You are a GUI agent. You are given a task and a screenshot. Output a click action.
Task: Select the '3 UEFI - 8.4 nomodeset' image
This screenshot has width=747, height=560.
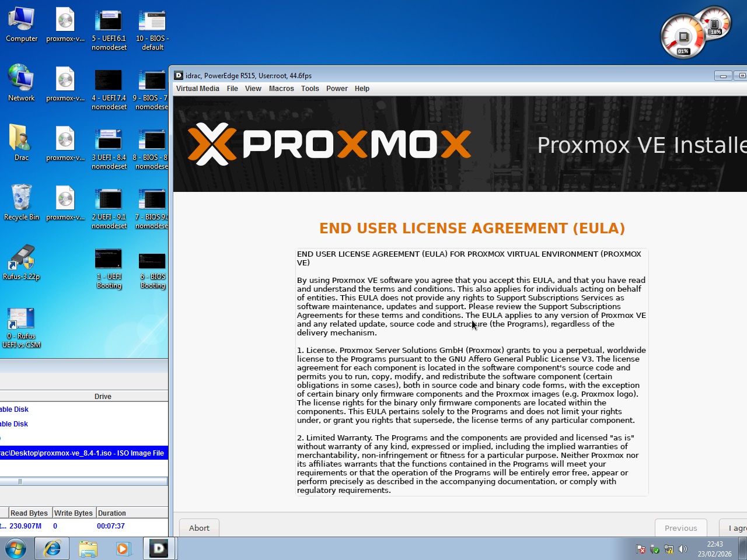tap(109, 148)
